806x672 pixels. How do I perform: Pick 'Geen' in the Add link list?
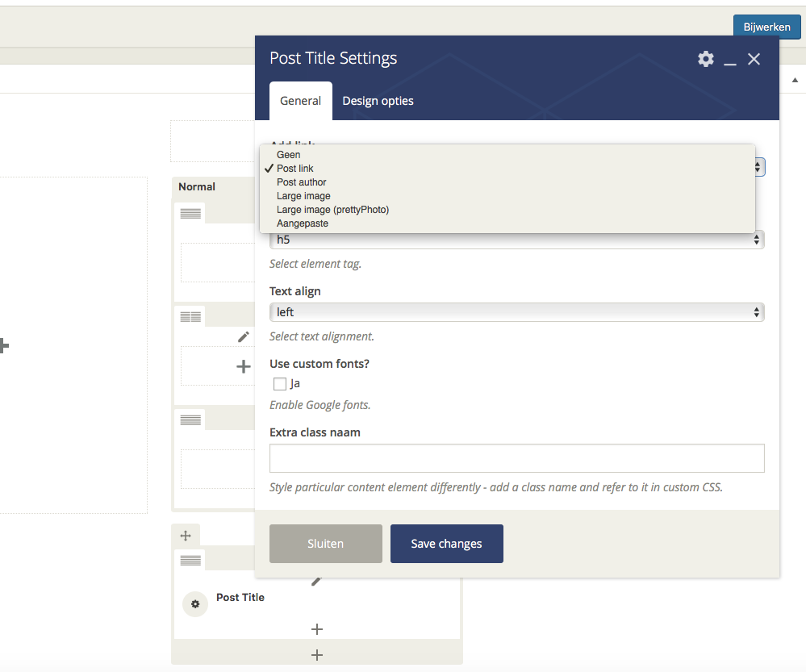pos(288,155)
